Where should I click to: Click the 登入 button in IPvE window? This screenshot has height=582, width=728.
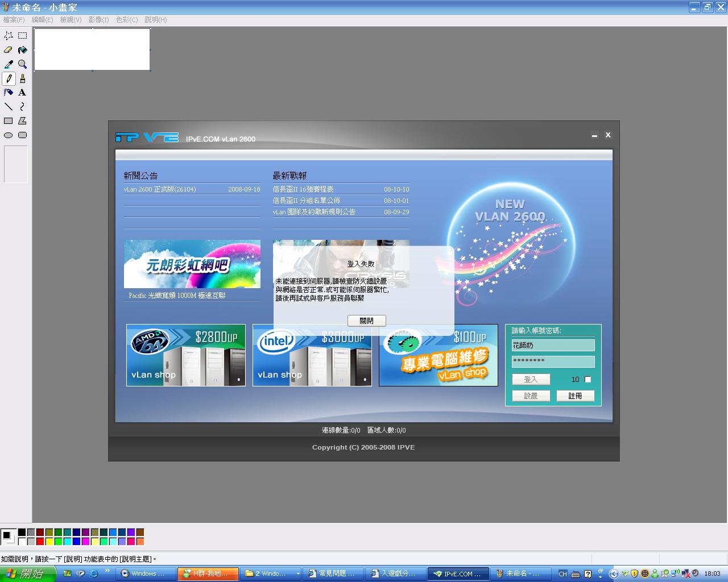[531, 380]
